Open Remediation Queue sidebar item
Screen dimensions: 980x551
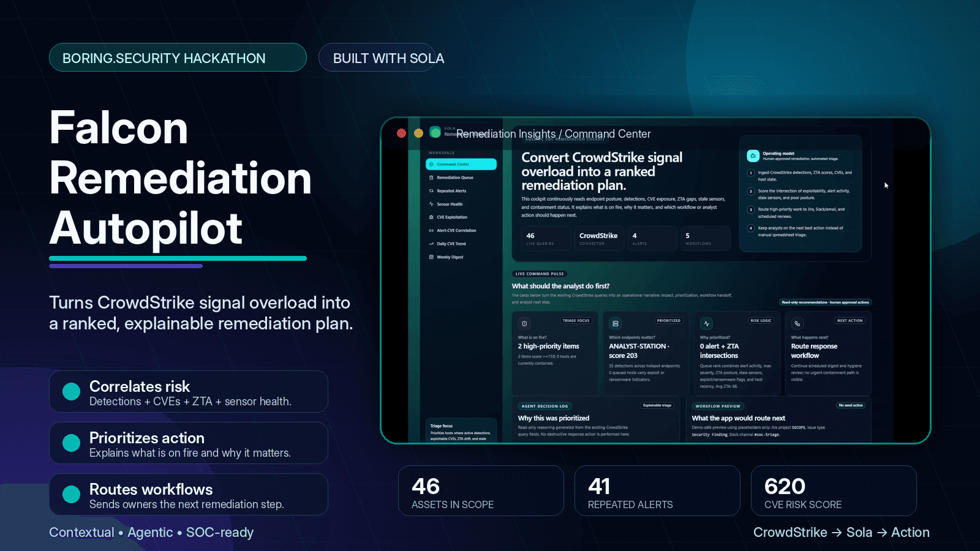pos(461,178)
